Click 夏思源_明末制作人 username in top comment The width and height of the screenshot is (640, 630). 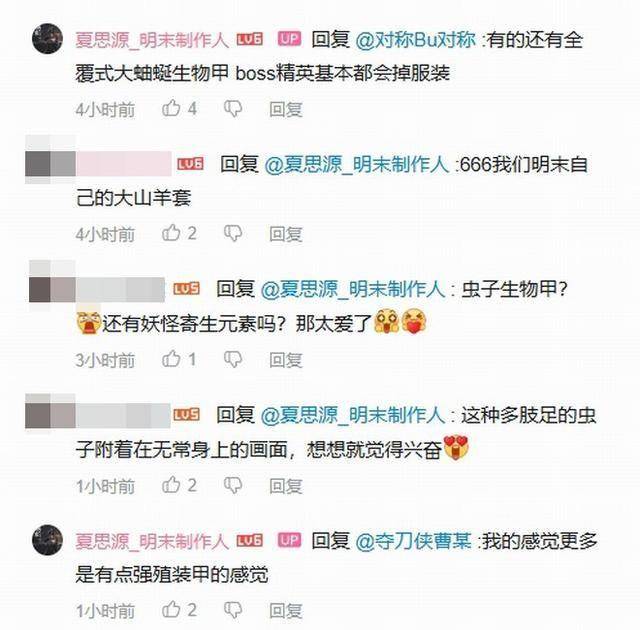tap(152, 40)
